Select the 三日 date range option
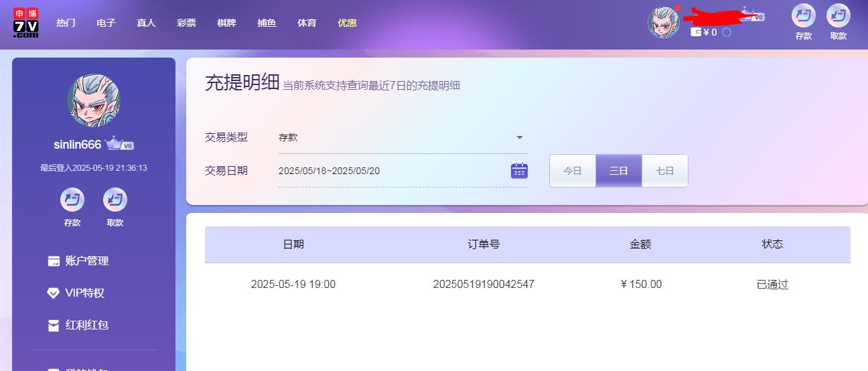The width and height of the screenshot is (868, 371). (619, 171)
